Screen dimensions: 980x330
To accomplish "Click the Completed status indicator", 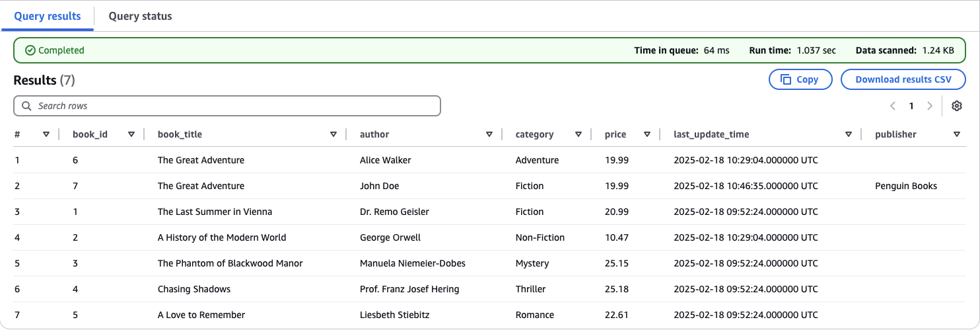I will [x=55, y=50].
